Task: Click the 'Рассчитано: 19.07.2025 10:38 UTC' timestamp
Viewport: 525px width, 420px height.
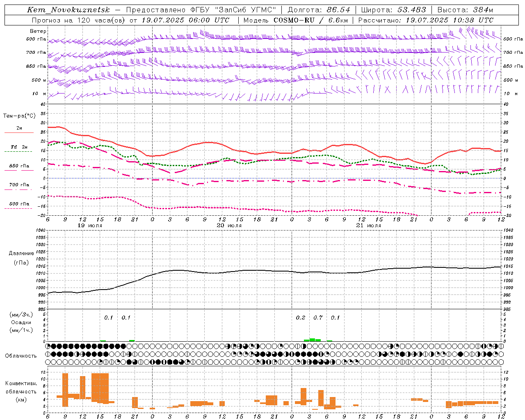Action: click(x=426, y=20)
